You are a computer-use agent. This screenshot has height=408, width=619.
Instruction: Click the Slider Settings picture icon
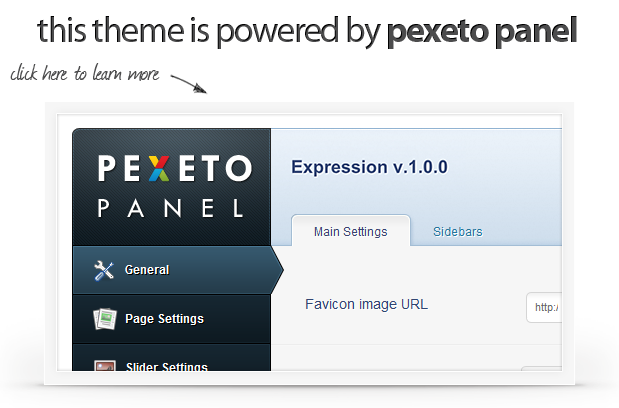point(105,365)
